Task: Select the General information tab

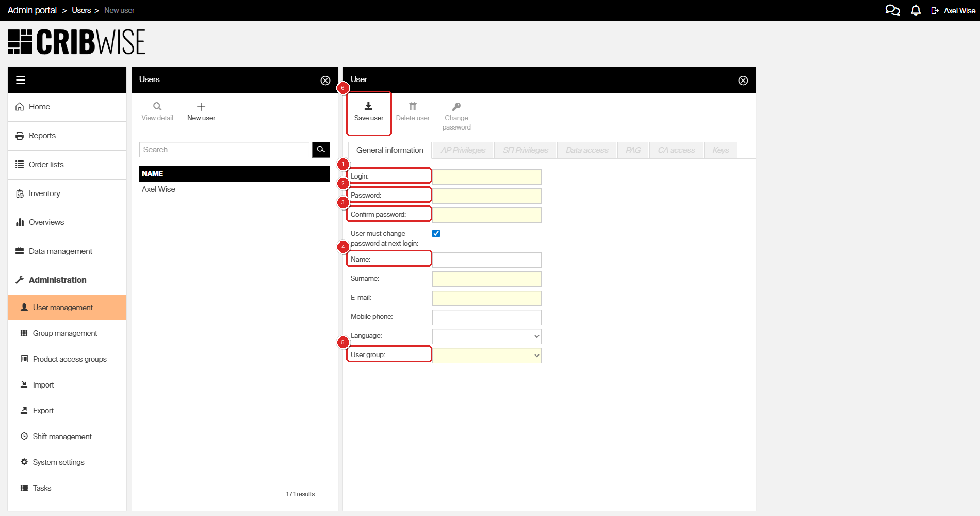Action: [389, 150]
